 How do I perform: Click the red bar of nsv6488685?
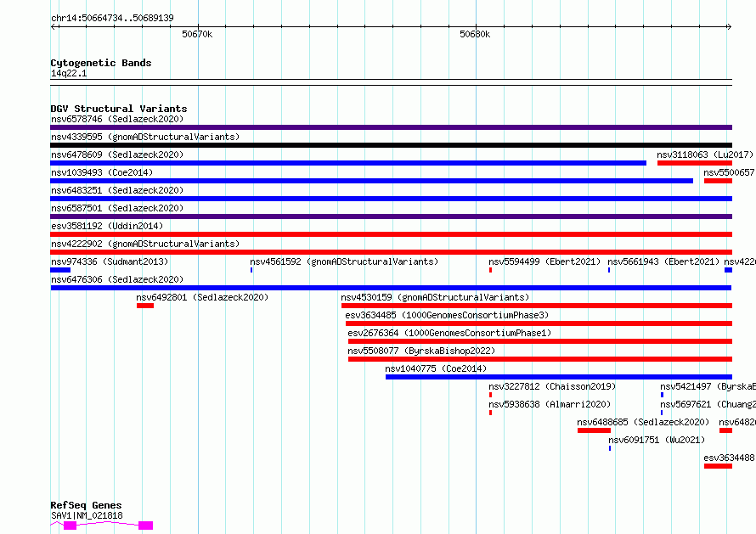594,430
